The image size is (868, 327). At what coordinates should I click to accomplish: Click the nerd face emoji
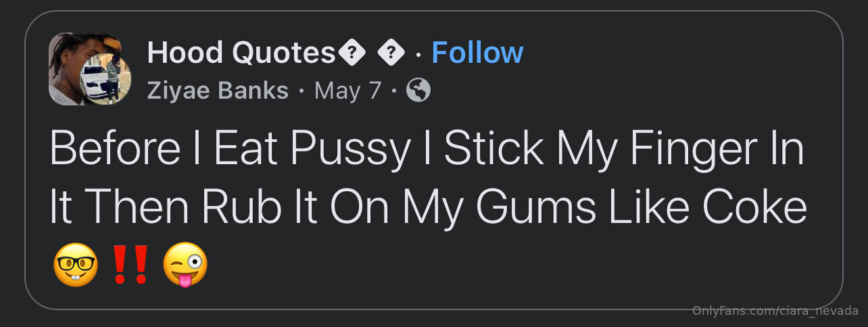[x=75, y=264]
